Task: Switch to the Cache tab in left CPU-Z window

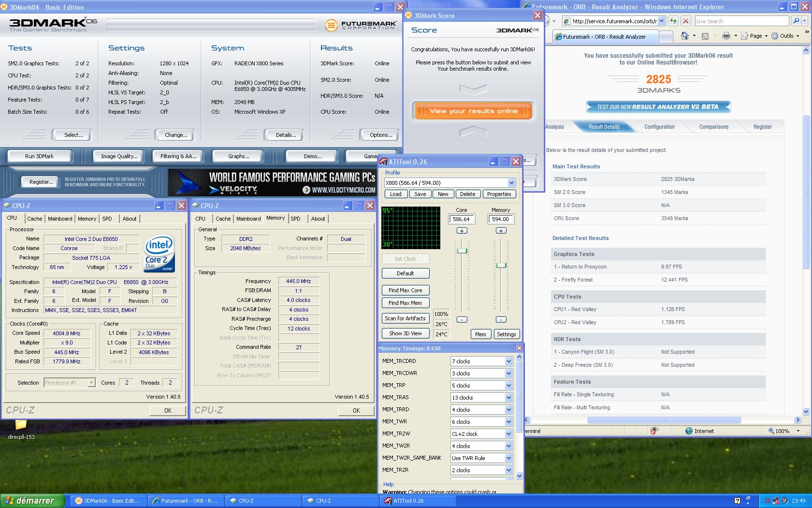Action: pos(34,219)
